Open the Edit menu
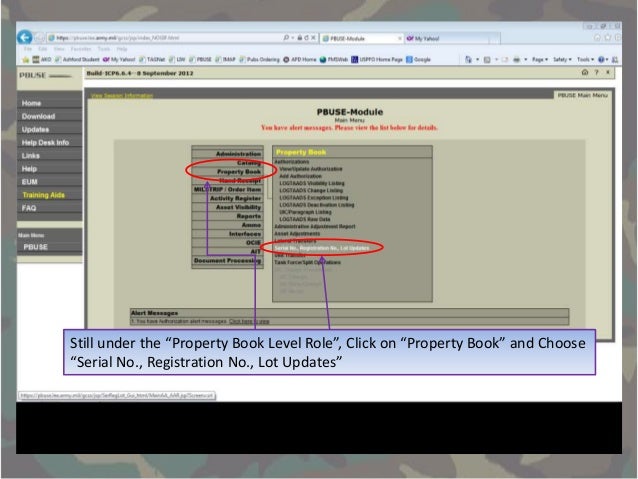638x479 pixels. pos(43,49)
